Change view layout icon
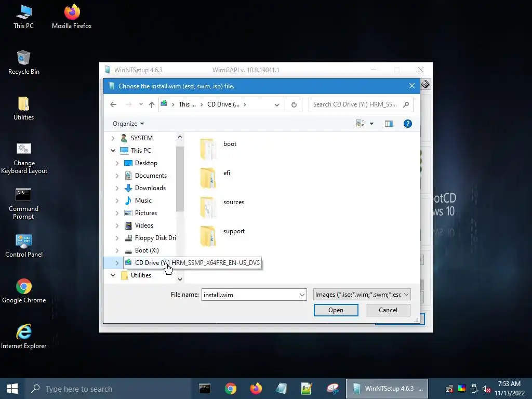 (361, 124)
